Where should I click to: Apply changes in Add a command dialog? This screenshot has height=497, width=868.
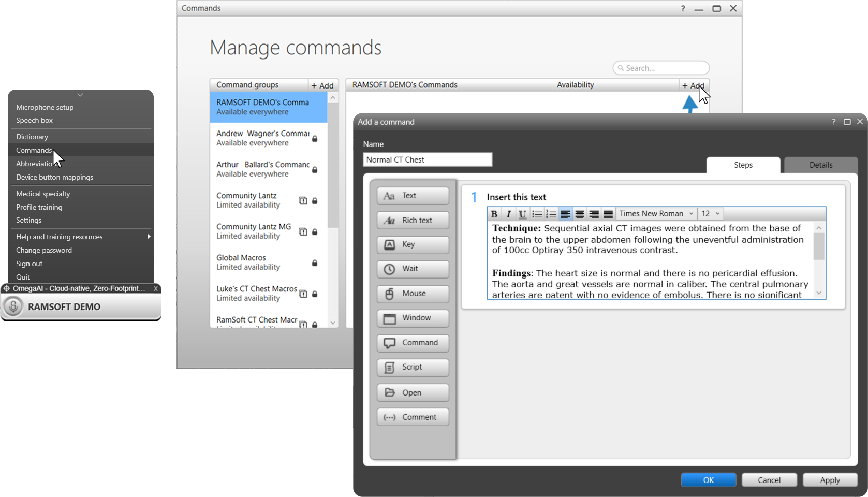(x=830, y=480)
